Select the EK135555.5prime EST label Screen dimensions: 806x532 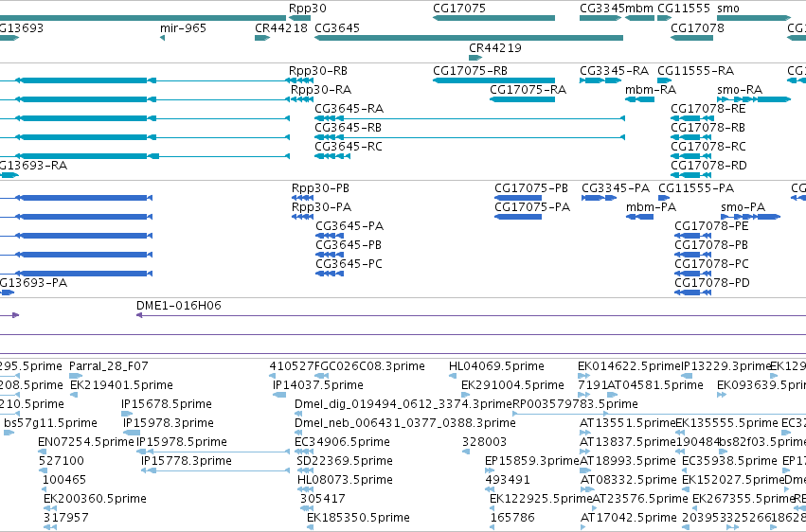click(x=726, y=424)
